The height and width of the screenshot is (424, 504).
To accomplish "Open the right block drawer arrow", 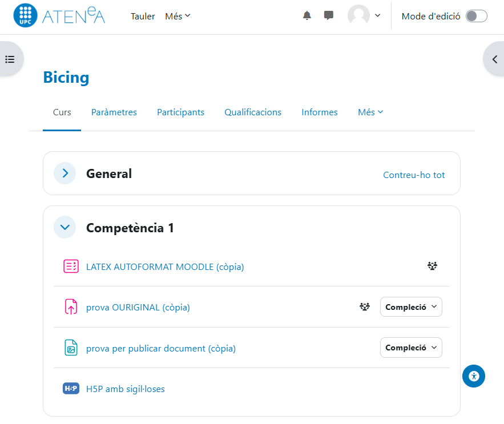I will pos(494,59).
